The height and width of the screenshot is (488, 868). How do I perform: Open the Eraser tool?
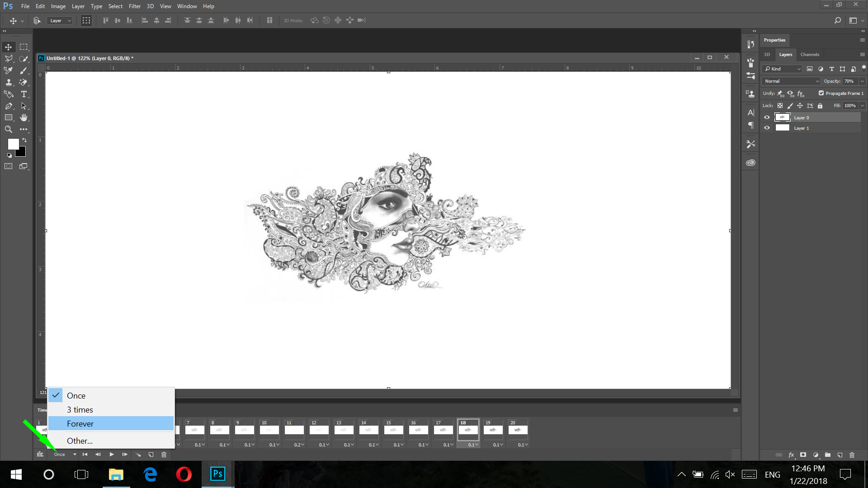coord(24,82)
